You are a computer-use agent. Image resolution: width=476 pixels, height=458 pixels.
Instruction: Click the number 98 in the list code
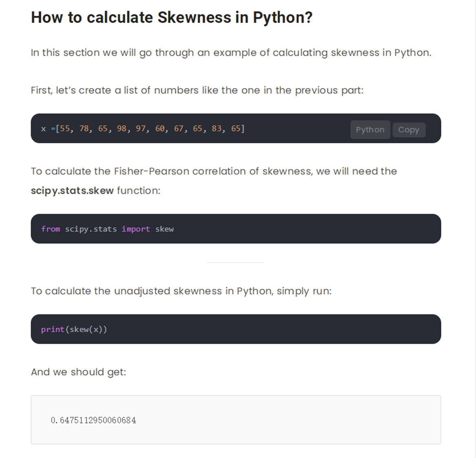pyautogui.click(x=121, y=129)
